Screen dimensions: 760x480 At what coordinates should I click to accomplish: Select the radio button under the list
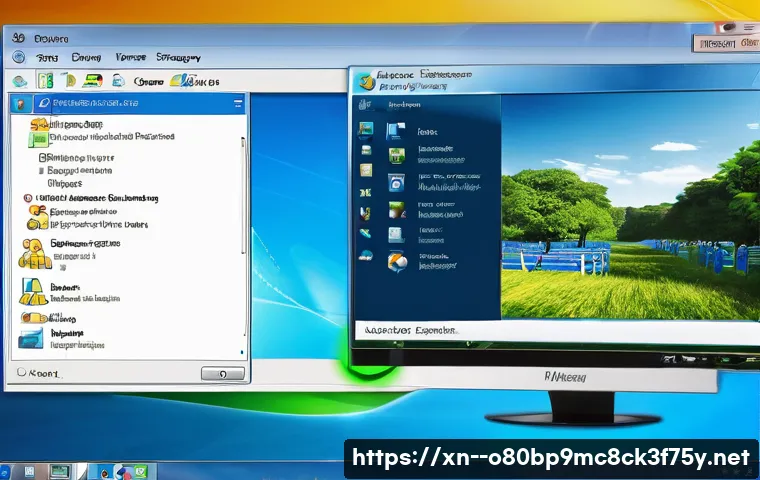[x=21, y=372]
